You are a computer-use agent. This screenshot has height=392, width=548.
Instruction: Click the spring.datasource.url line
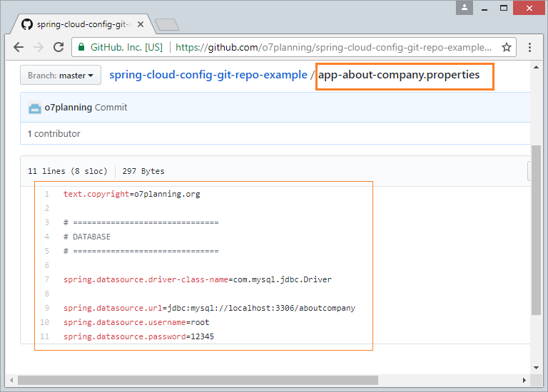209,308
